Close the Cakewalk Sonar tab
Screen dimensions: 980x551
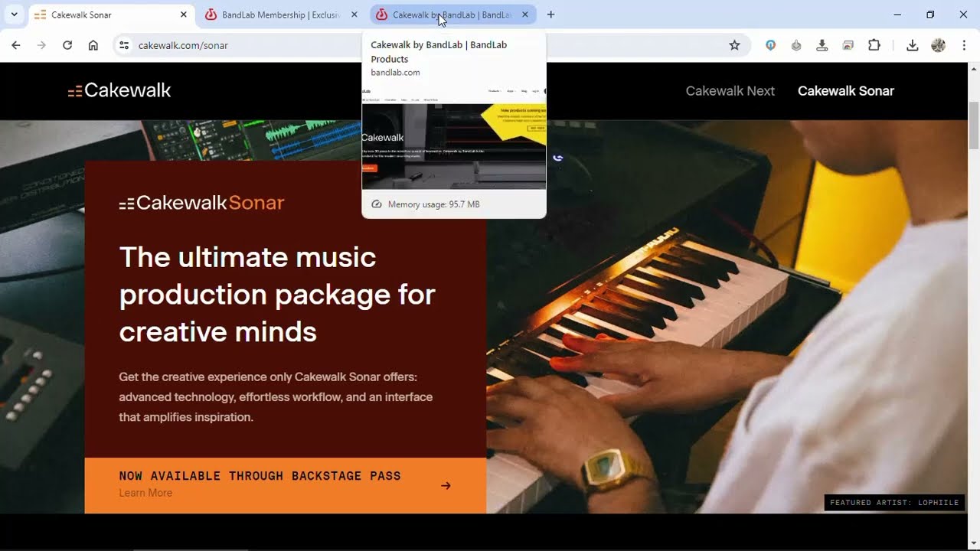pyautogui.click(x=183, y=15)
